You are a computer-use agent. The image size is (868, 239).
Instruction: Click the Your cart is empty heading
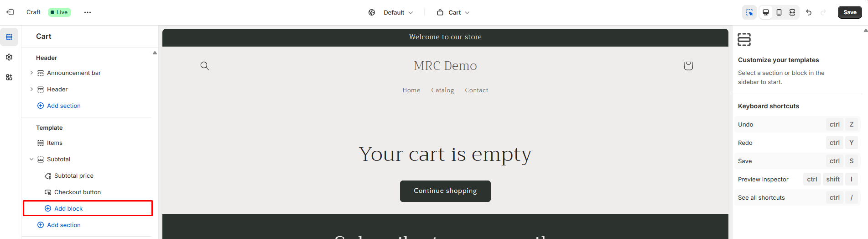tap(445, 154)
